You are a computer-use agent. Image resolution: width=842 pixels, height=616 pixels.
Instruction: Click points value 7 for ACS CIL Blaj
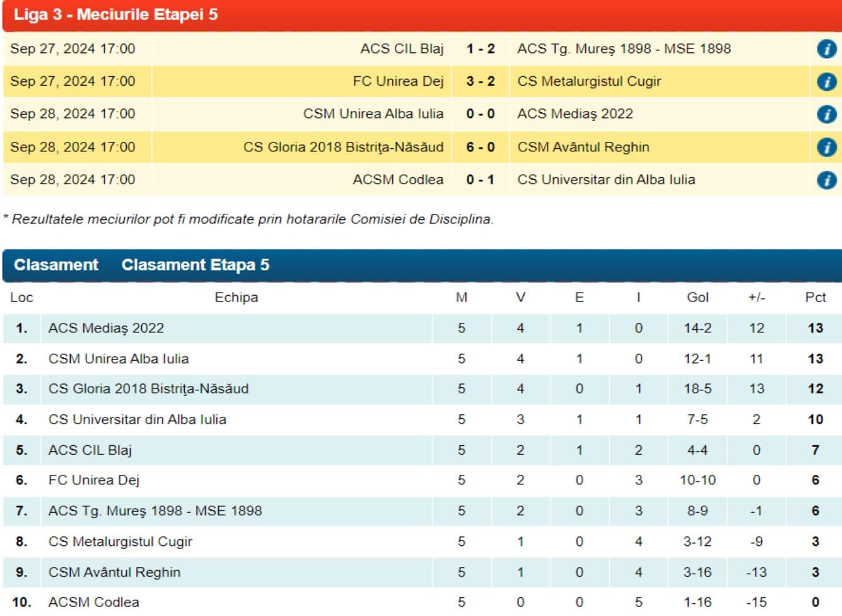click(x=816, y=450)
